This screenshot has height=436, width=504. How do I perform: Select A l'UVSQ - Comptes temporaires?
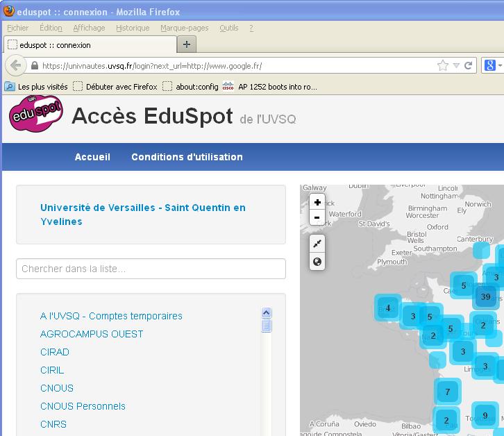pos(111,316)
